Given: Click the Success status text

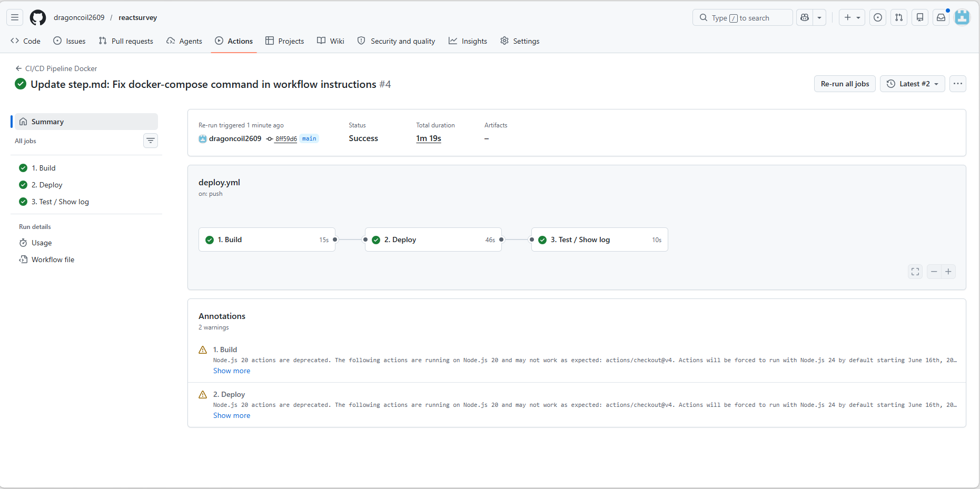Looking at the screenshot, I should point(363,138).
